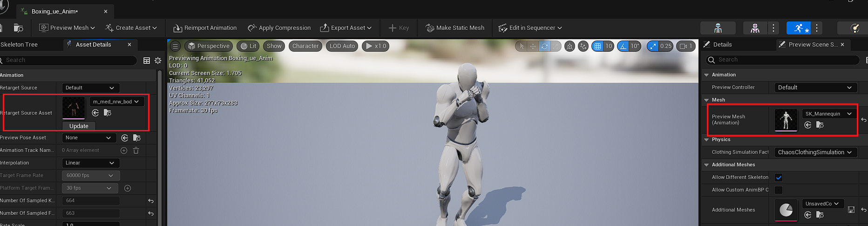Close the Asset Details tab
Viewport: 868px width, 226px height.
(129, 45)
